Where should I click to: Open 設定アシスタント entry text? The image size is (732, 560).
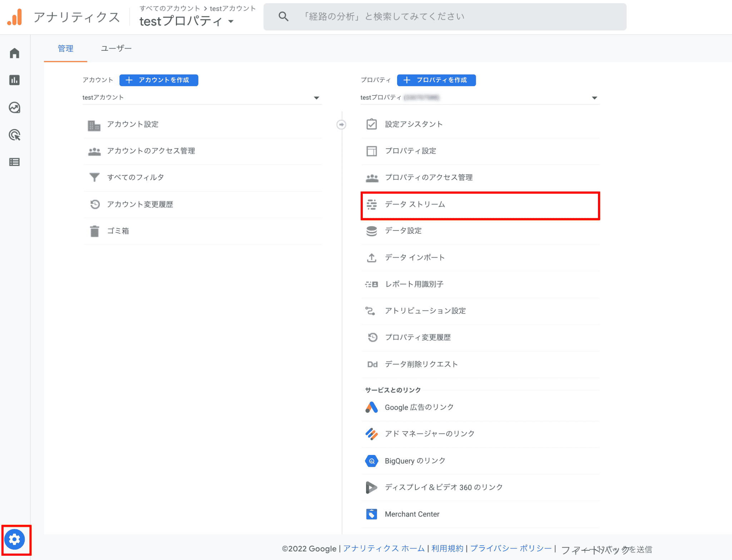point(414,124)
